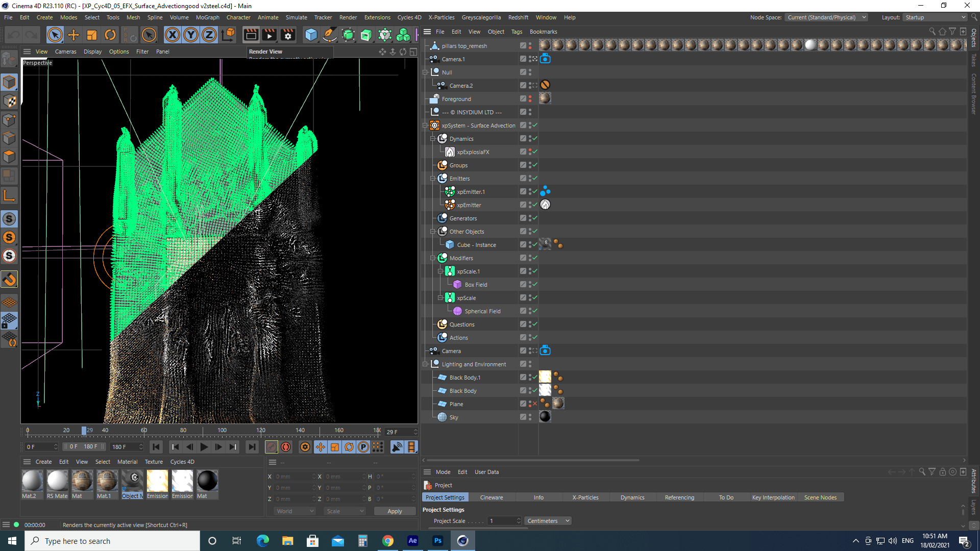Collapse the Modifiers group in object tree
The height and width of the screenshot is (551, 980).
click(x=433, y=258)
